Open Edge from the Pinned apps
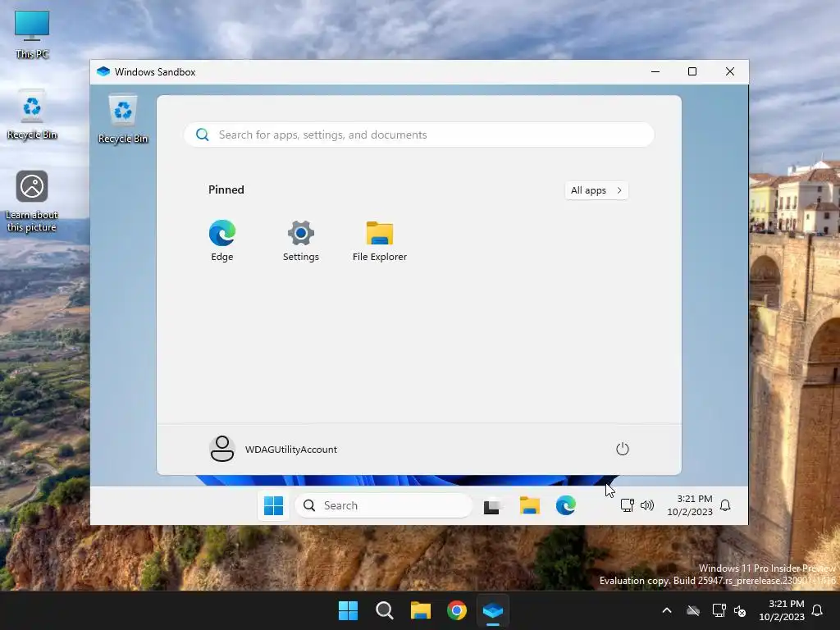This screenshot has width=840, height=630. click(221, 240)
